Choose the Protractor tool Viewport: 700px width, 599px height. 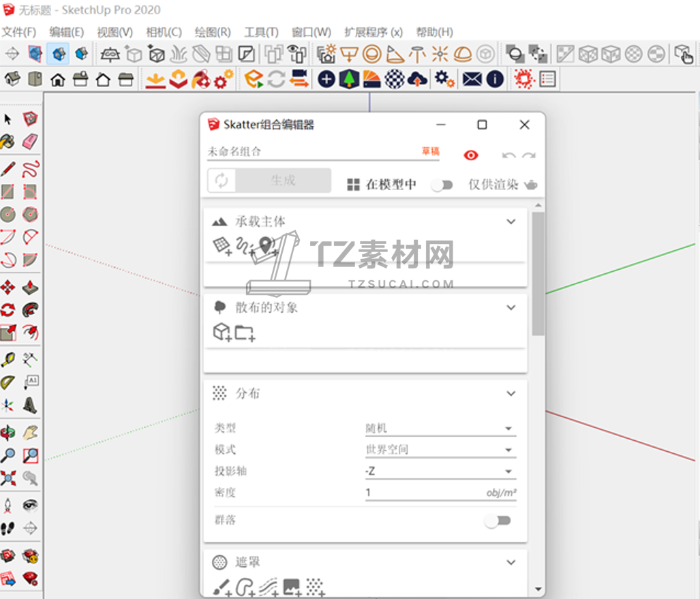[x=8, y=382]
